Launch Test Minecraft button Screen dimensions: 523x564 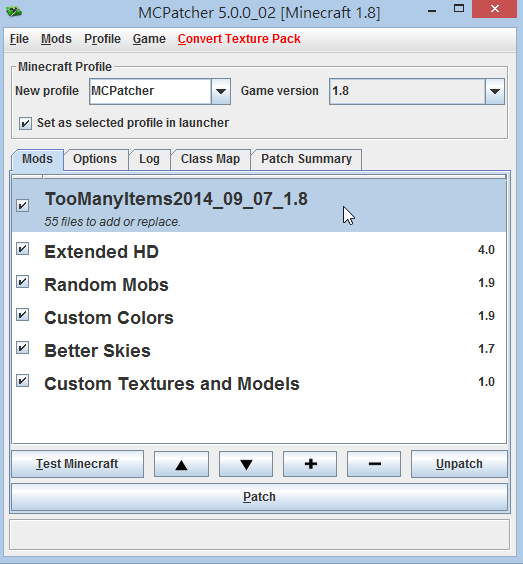(77, 464)
